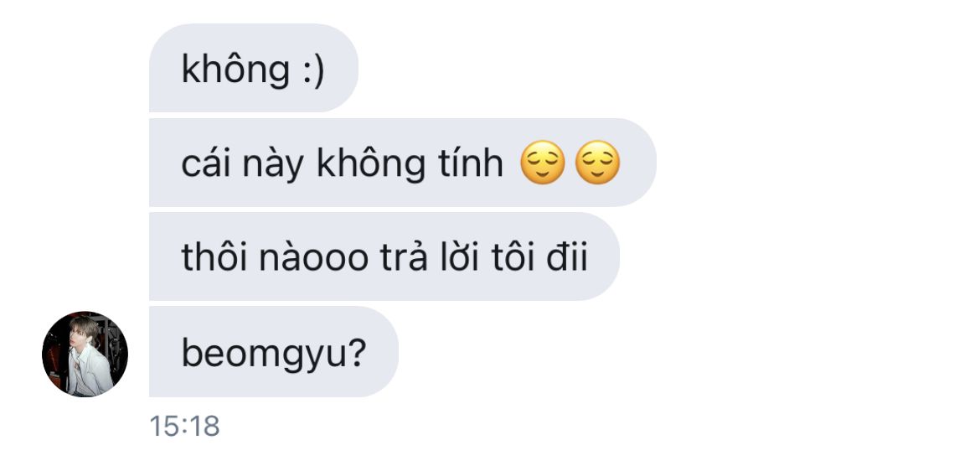Screen dimensions: 980x466
Task: Click the 15:18 timestamp below messages
Action: (x=184, y=427)
